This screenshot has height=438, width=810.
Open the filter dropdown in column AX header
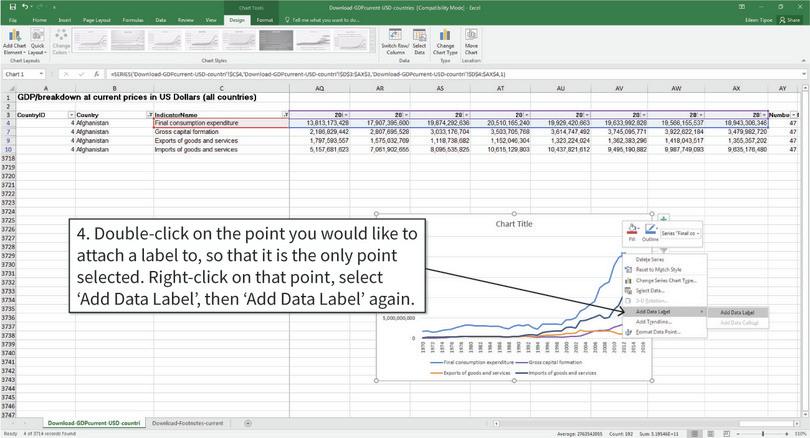tap(764, 115)
